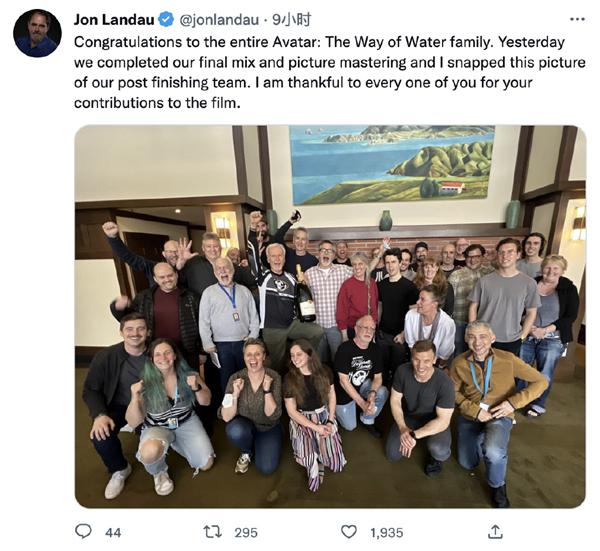This screenshot has height=551, width=600.
Task: Click the landscape painting in photo
Action: (x=392, y=165)
